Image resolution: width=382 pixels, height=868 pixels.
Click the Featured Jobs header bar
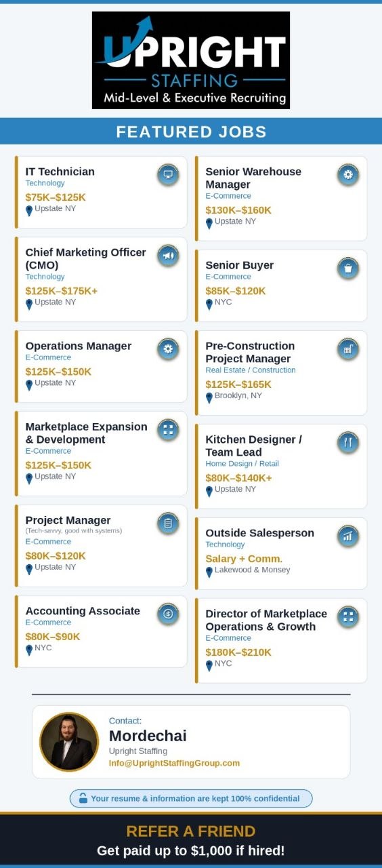191,132
